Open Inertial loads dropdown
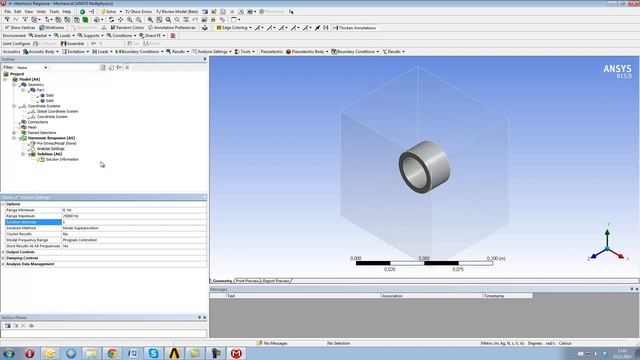The width and height of the screenshot is (640, 360). [40, 36]
